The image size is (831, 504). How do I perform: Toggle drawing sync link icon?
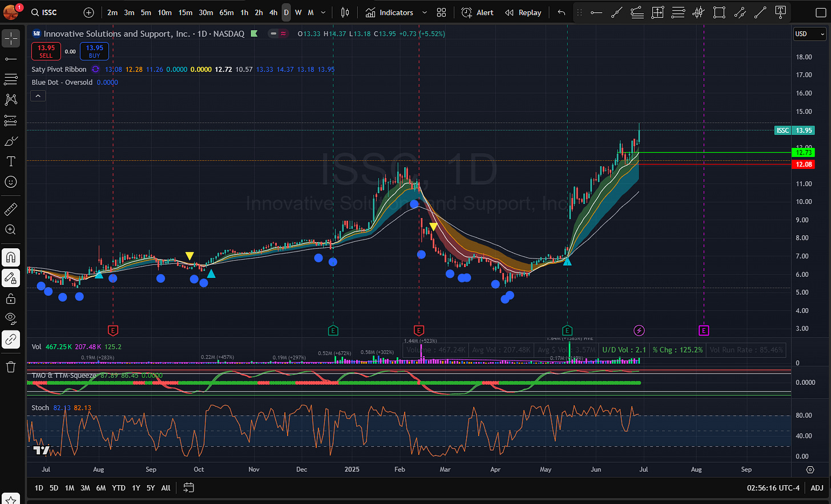click(x=11, y=339)
